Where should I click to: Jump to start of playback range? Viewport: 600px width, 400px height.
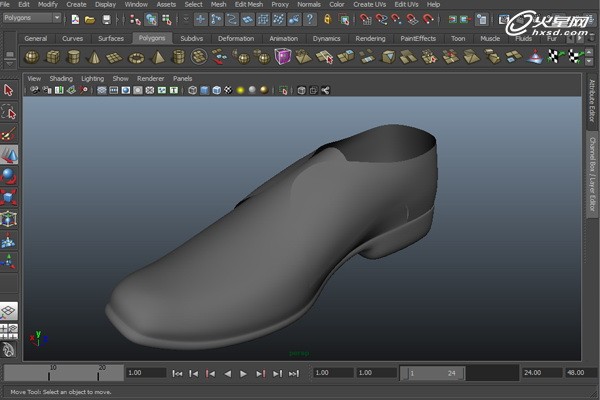(177, 373)
